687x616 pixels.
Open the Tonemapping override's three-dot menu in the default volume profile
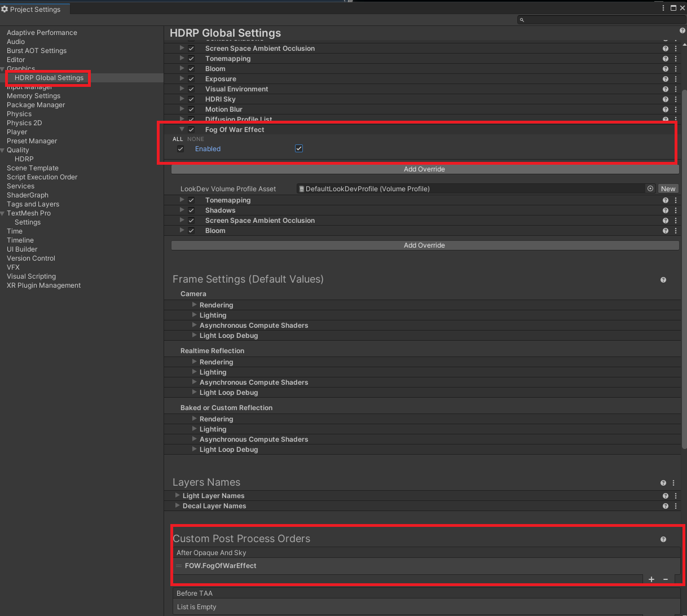click(x=676, y=59)
